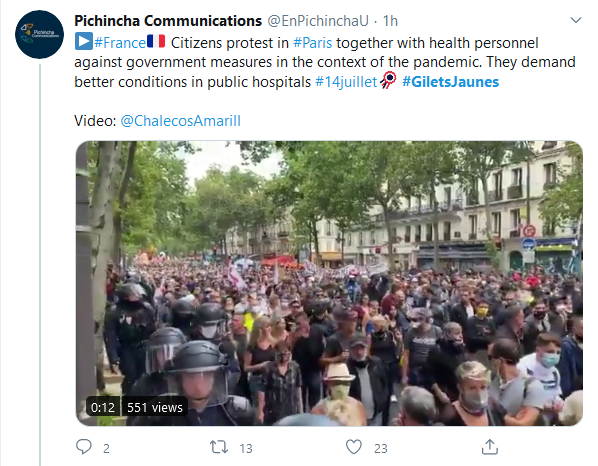Open the 1h tweet timestamp
The height and width of the screenshot is (466, 598).
(390, 21)
